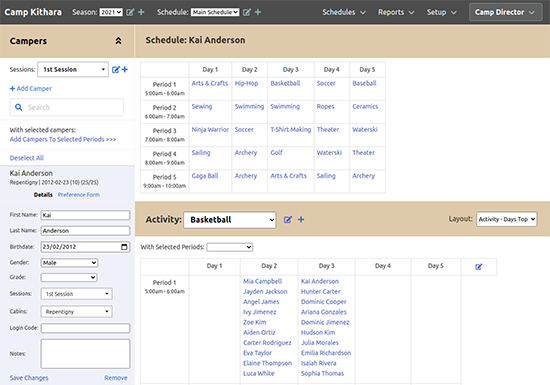The width and height of the screenshot is (550, 385).
Task: Open the Activity Basketball dropdown
Action: coord(230,220)
